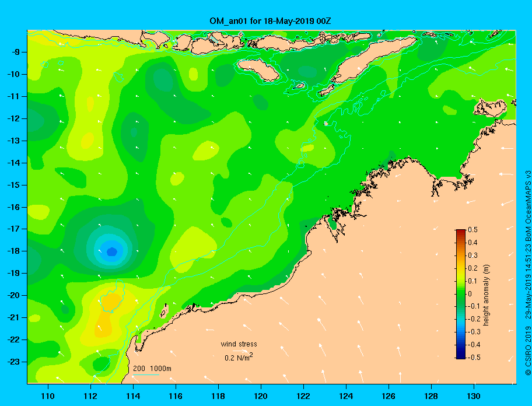The height and width of the screenshot is (406, 532).
Task: Click the -0.2 label on color bar
Action: pyautogui.click(x=474, y=319)
